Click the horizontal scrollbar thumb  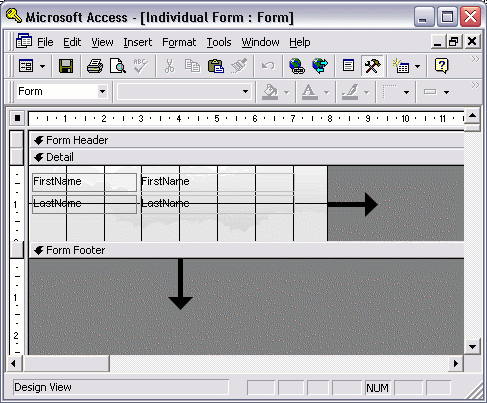[x=66, y=363]
